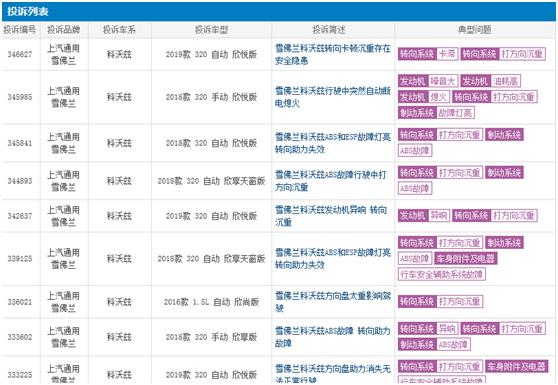
Task: Open complaint link 雪佛兰科沃兹ABS故障行驶中打方向沉重
Action: click(330, 181)
